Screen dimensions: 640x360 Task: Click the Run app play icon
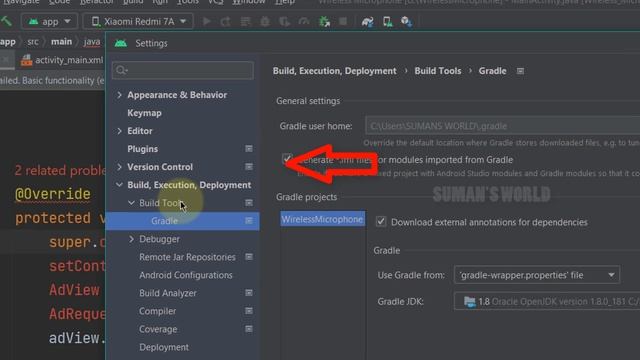point(207,21)
